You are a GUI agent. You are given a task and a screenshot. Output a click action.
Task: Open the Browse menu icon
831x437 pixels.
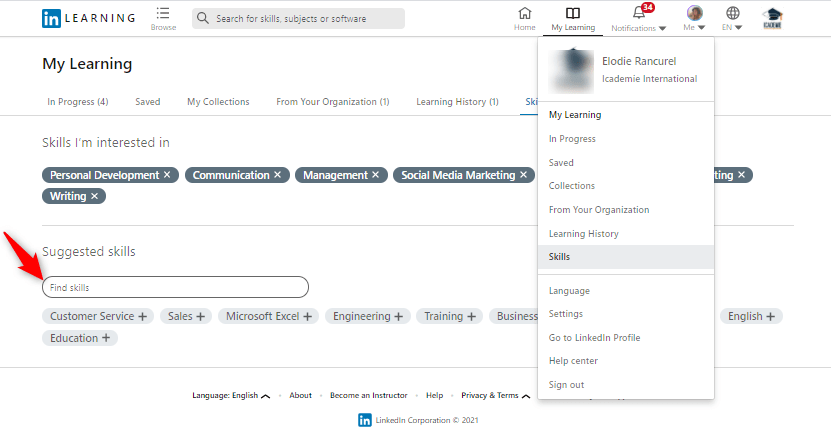point(163,13)
